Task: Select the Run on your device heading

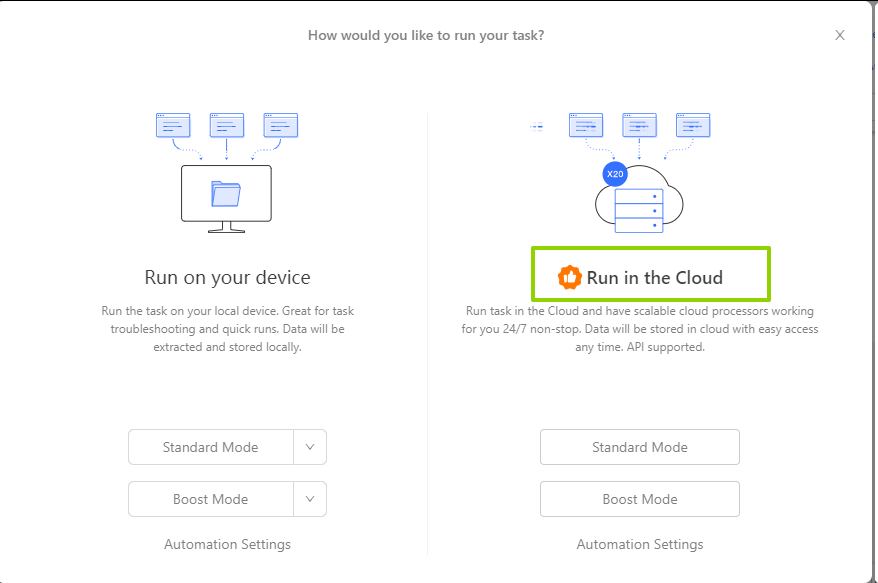Action: pyautogui.click(x=227, y=277)
